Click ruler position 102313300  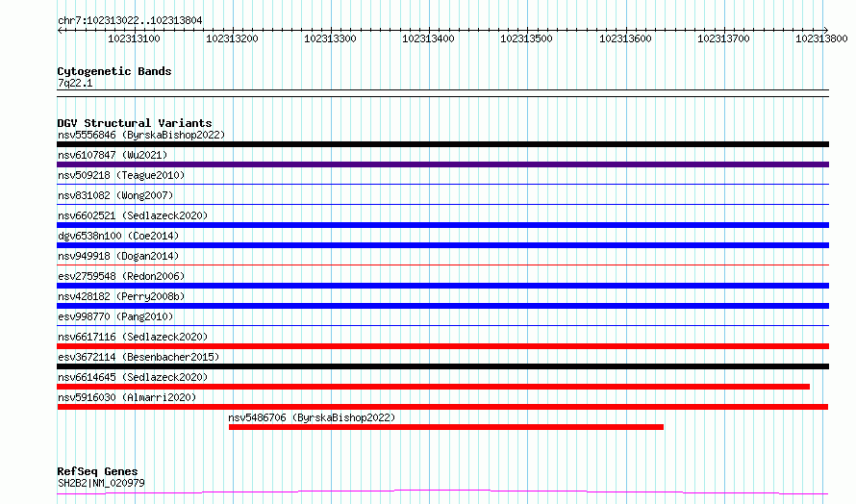(x=330, y=38)
